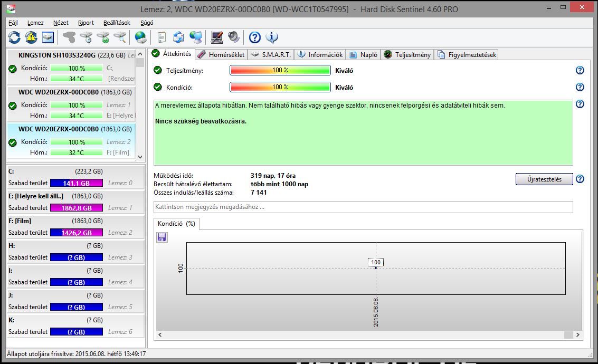Open the Súgó menu
Viewport: 598px width, 364px height.
coord(147,23)
